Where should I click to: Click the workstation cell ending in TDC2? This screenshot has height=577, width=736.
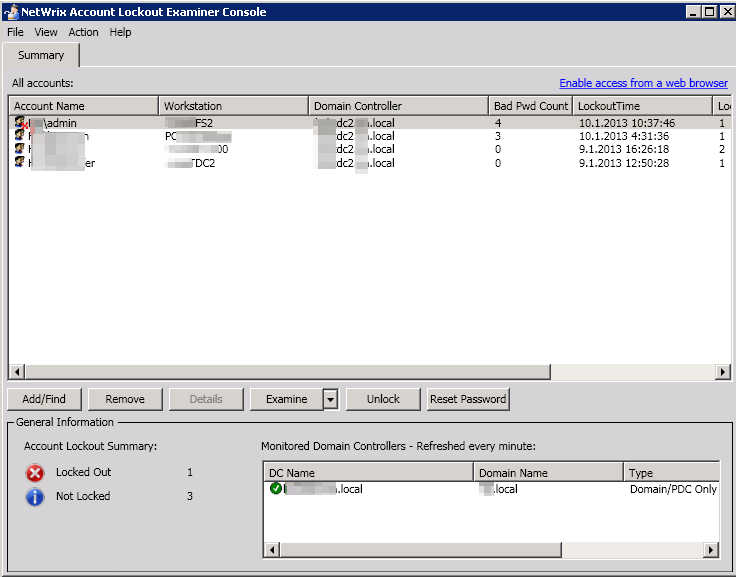(x=190, y=163)
